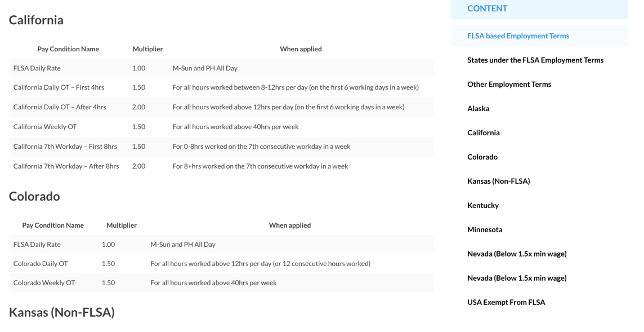The width and height of the screenshot is (644, 332).
Task: Click the Kansas (Non-FLSA) main page heading
Action: point(61,312)
